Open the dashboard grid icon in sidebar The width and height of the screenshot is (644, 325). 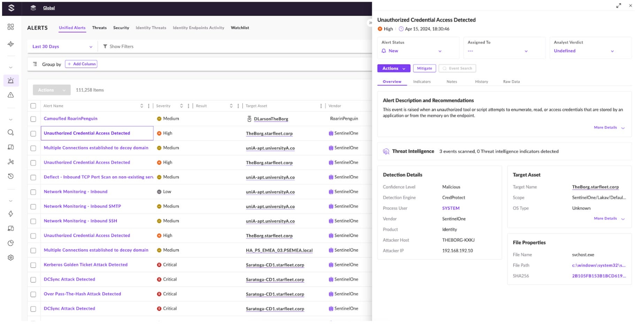[x=11, y=27]
